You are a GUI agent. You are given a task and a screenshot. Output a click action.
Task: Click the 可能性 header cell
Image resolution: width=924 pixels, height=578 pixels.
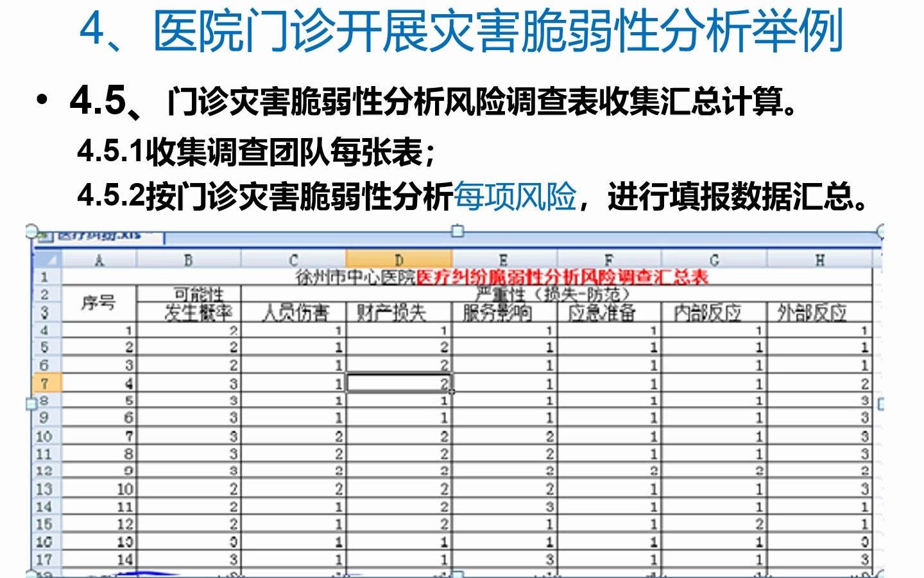(189, 295)
